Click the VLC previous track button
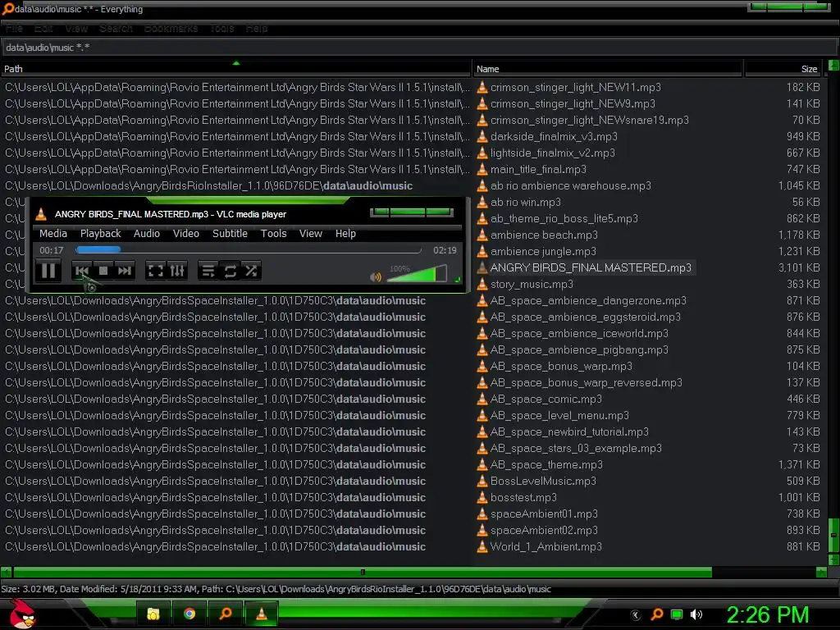 (x=81, y=271)
